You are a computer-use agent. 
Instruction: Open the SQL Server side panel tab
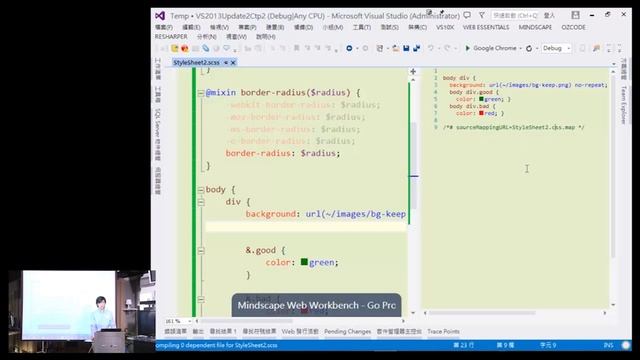[x=158, y=134]
